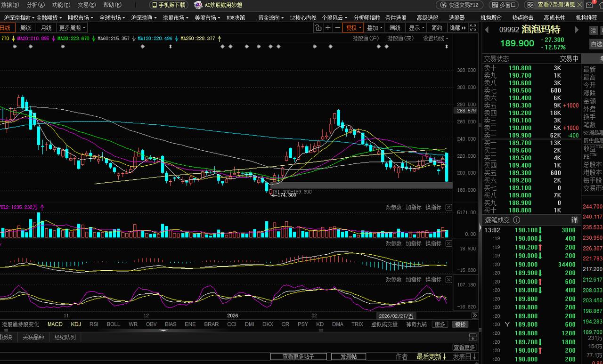Open the 数据(D) menu
The image size is (603, 364).
[x=10, y=5]
